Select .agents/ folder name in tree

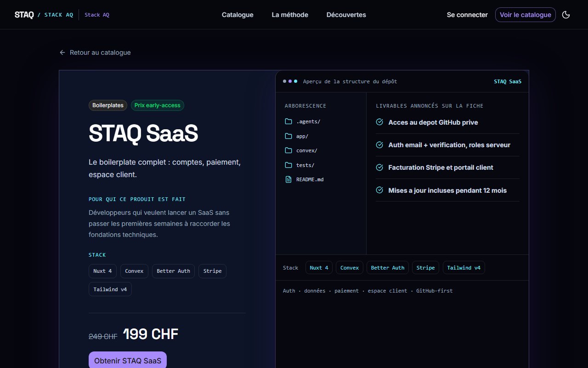click(308, 121)
